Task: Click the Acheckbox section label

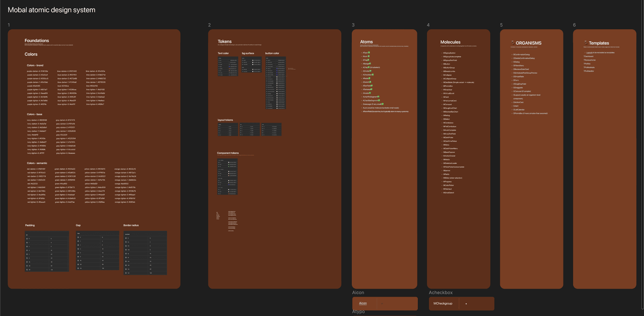Action: point(441,293)
